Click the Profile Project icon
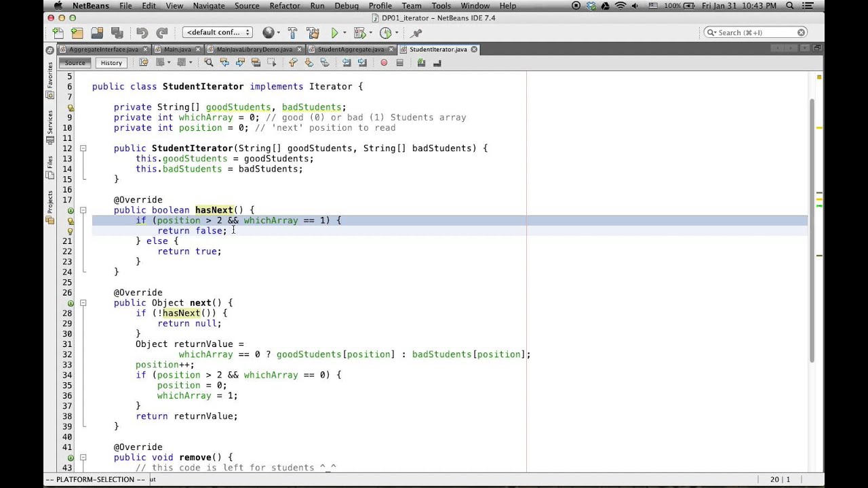Image resolution: width=868 pixels, height=488 pixels. click(385, 33)
